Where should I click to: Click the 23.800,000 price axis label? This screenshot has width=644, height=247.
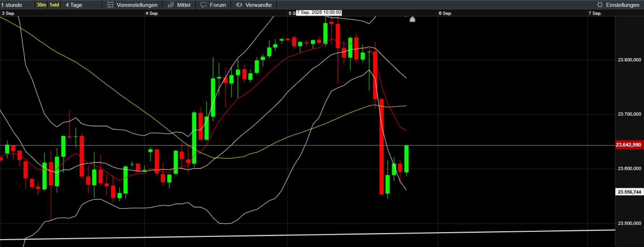click(629, 60)
